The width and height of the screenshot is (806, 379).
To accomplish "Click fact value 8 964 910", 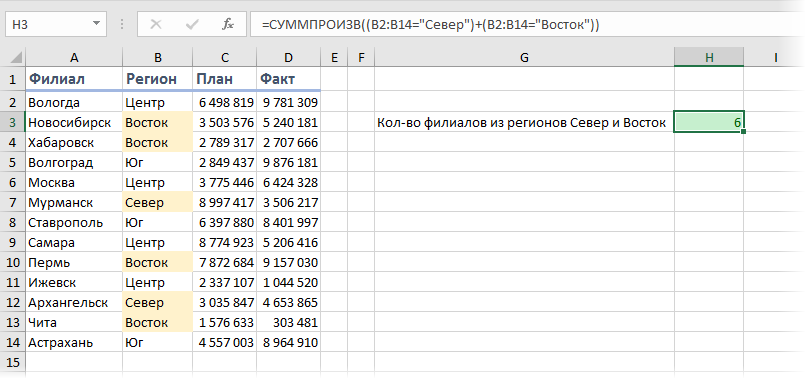I will 288,342.
